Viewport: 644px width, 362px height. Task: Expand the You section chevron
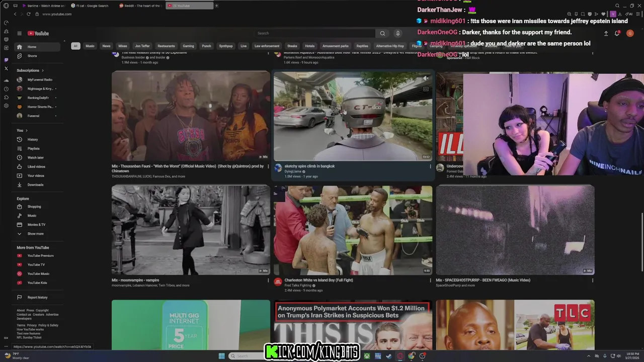(26, 130)
